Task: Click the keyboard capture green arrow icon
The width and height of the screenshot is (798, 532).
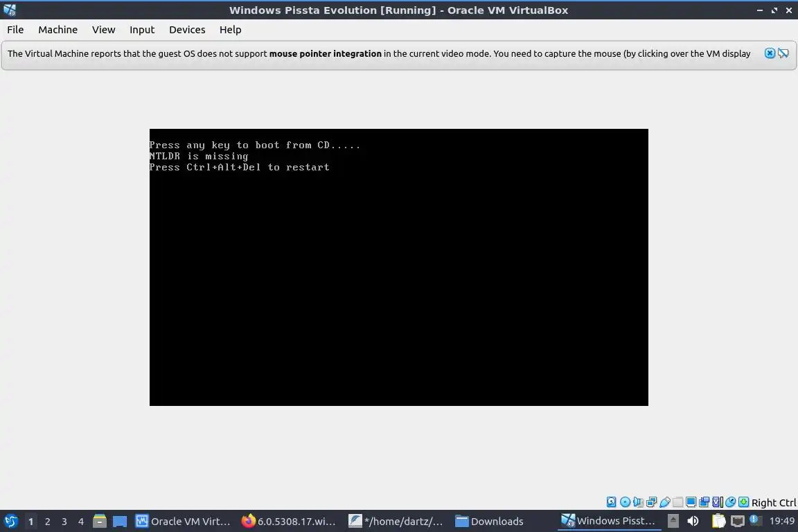Action: coord(743,502)
